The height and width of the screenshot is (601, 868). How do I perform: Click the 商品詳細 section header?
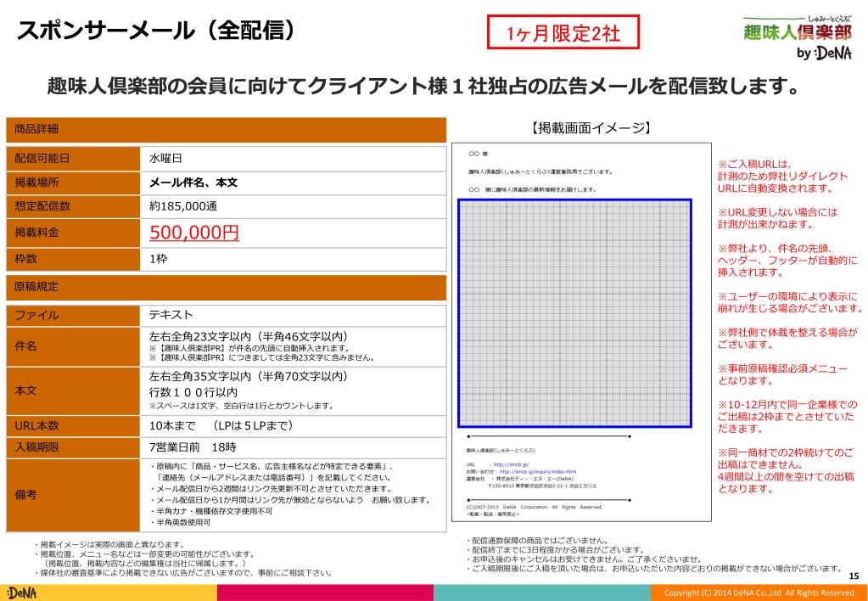click(226, 130)
